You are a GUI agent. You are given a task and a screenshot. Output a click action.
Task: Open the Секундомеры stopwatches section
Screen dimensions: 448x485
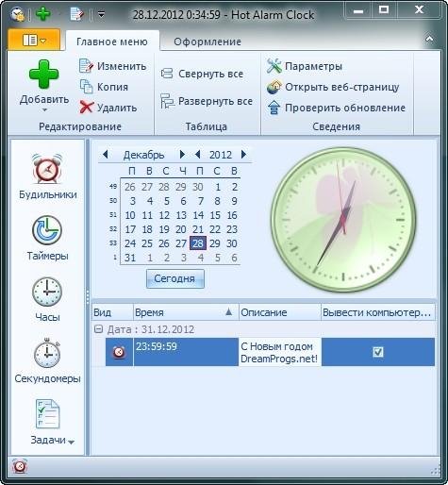[x=47, y=361]
